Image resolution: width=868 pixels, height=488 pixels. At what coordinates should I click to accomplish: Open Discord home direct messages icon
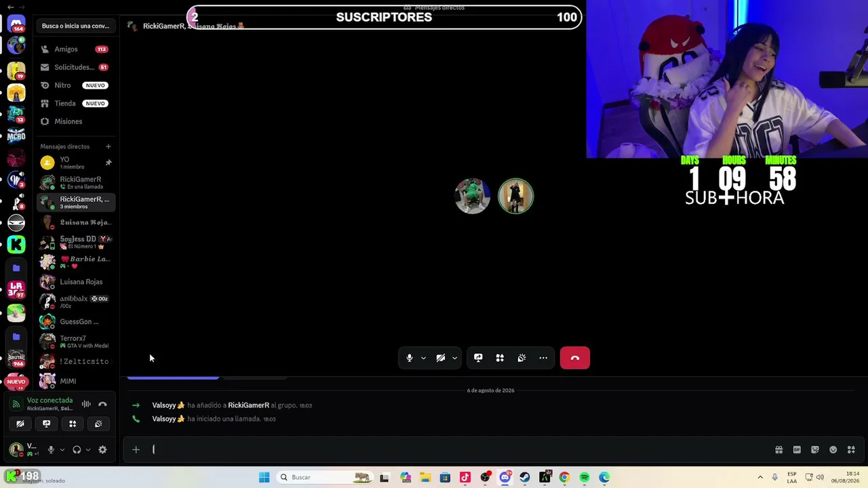[x=16, y=24]
